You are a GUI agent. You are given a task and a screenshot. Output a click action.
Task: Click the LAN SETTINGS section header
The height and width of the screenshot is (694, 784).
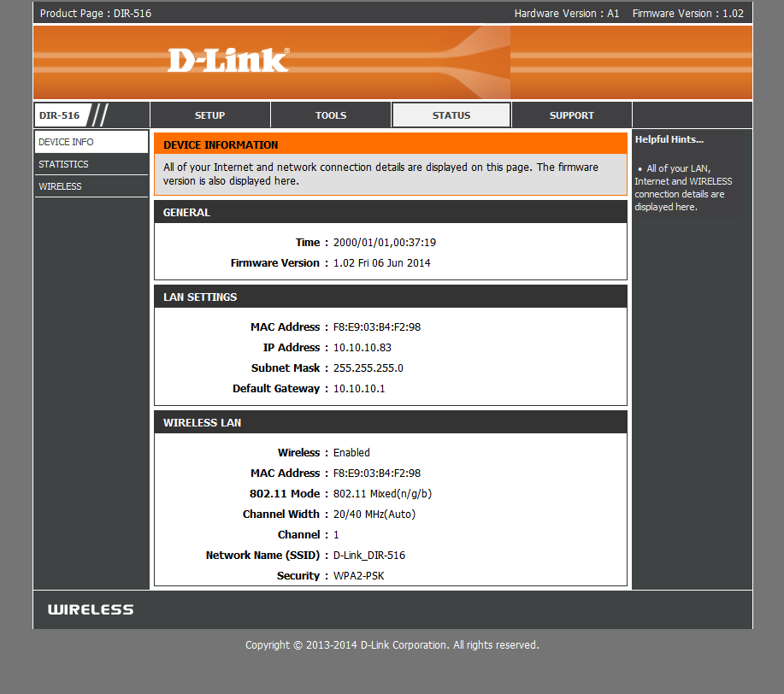[391, 297]
